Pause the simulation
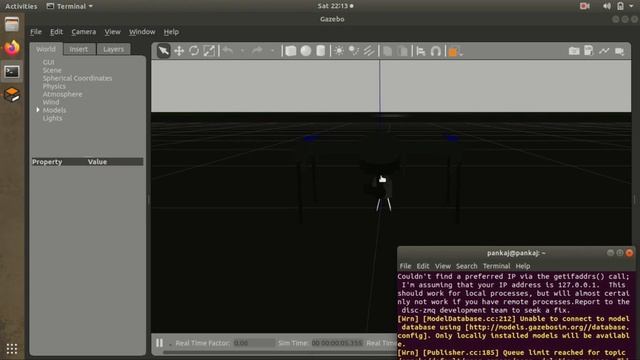The image size is (640, 360). [x=160, y=343]
